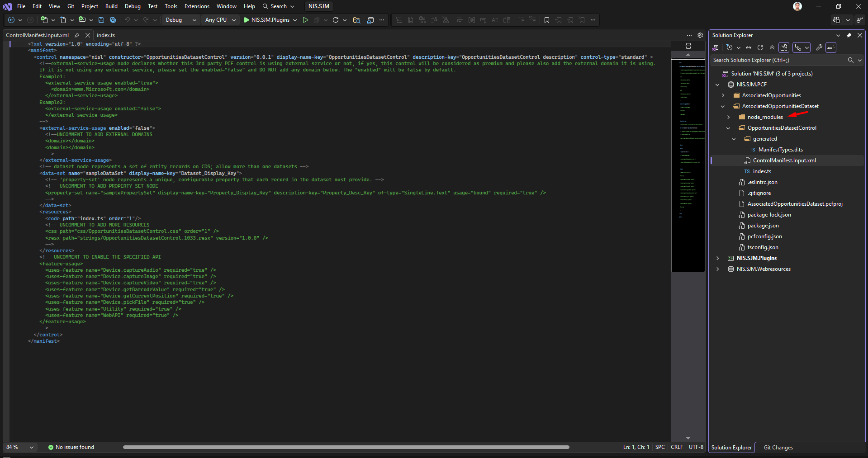The image size is (868, 458).
Task: Toggle the bookmark icon in toolbar
Action: tap(547, 20)
